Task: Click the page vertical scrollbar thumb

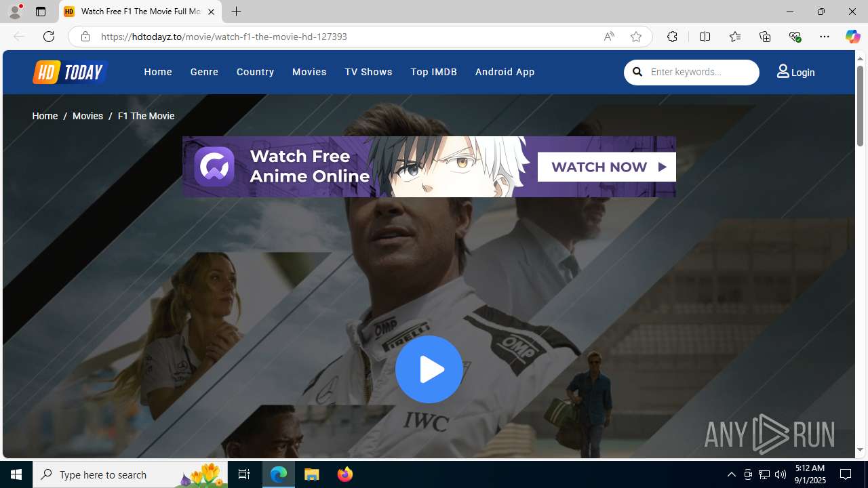Action: point(860,106)
